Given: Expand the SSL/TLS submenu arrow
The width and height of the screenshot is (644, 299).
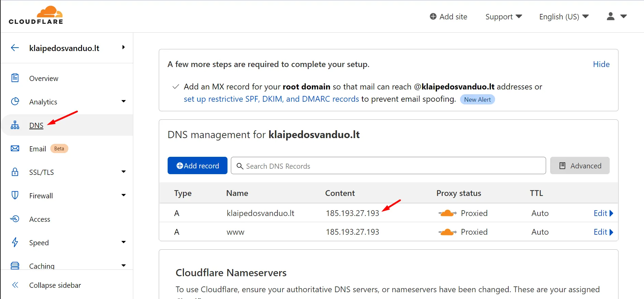Looking at the screenshot, I should (123, 171).
